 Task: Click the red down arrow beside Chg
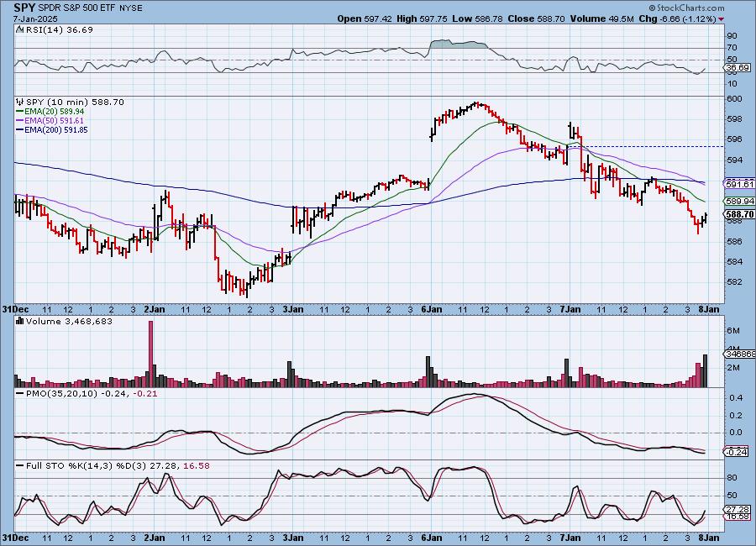click(722, 19)
